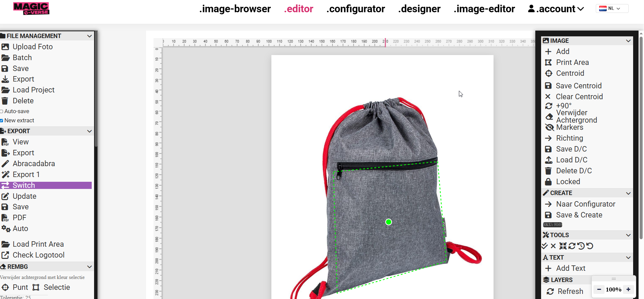Increase zoom with the plus button
The image size is (644, 299).
coord(628,289)
